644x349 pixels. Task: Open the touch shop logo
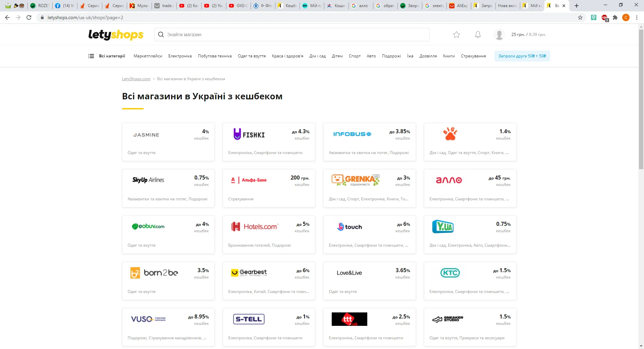350,227
